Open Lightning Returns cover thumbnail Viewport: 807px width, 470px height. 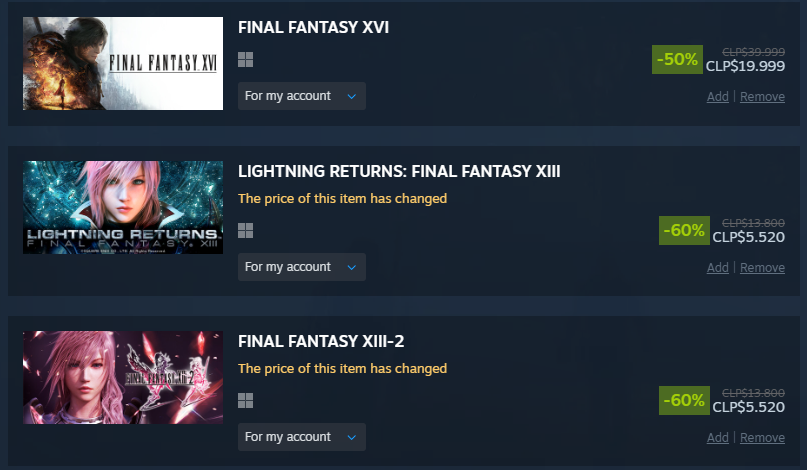click(x=123, y=207)
